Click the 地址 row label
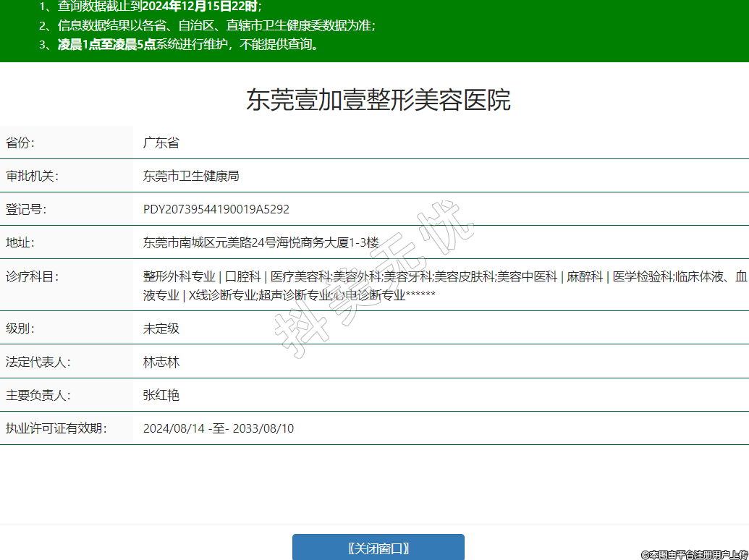 coord(20,242)
